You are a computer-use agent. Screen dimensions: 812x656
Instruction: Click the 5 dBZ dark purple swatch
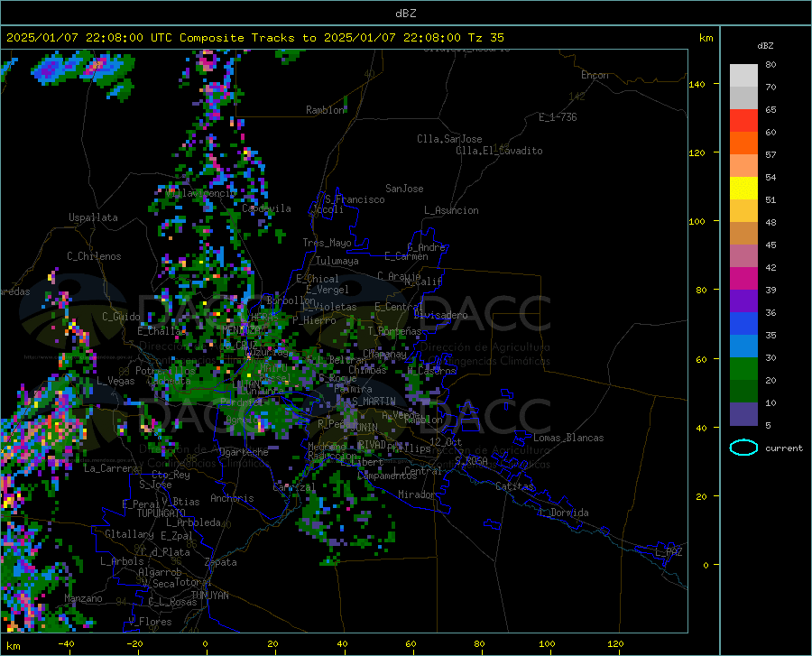[743, 414]
